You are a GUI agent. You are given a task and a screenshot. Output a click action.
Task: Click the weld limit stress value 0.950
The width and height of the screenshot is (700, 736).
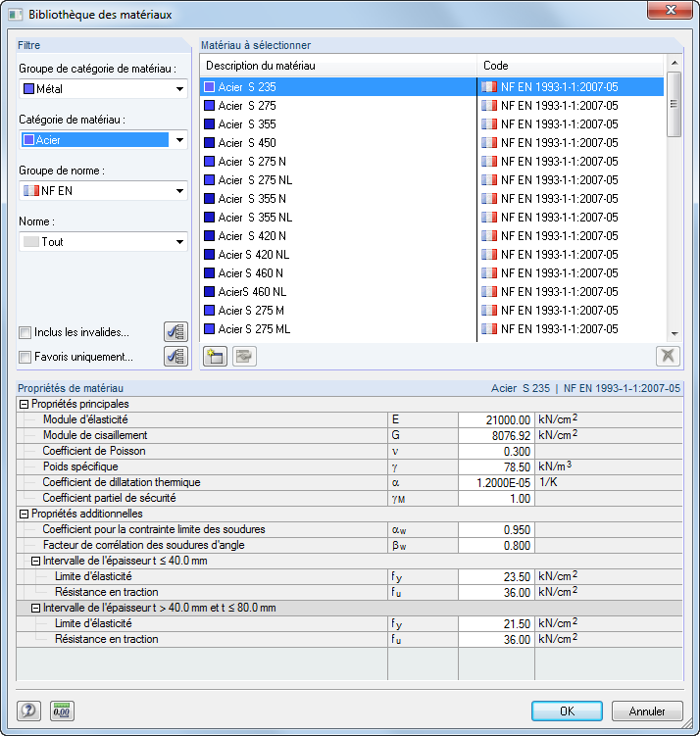click(x=496, y=529)
